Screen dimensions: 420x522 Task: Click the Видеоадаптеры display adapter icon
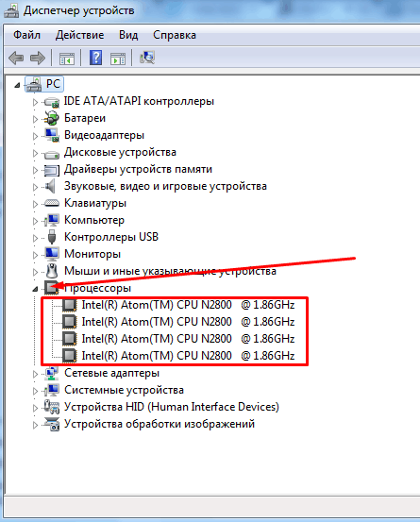coord(52,135)
